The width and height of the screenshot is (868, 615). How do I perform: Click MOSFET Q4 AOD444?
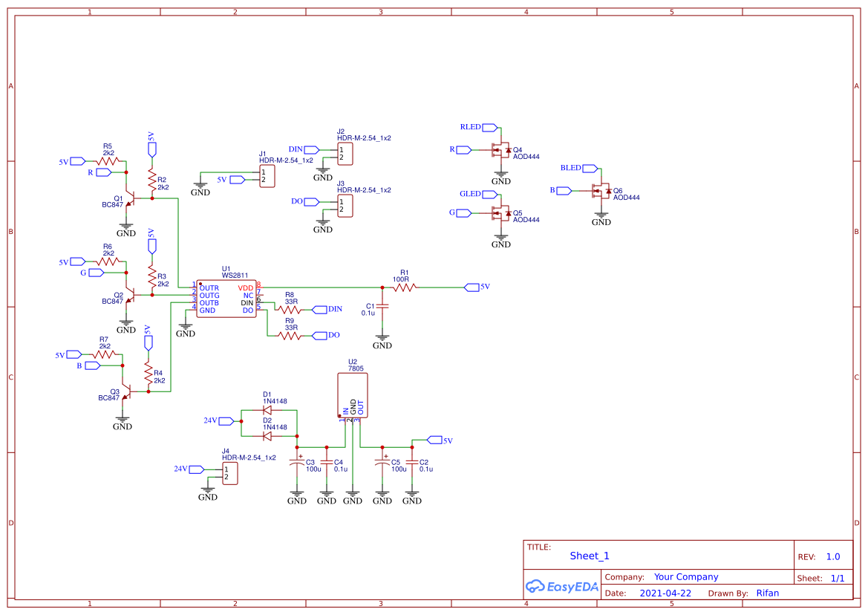499,149
